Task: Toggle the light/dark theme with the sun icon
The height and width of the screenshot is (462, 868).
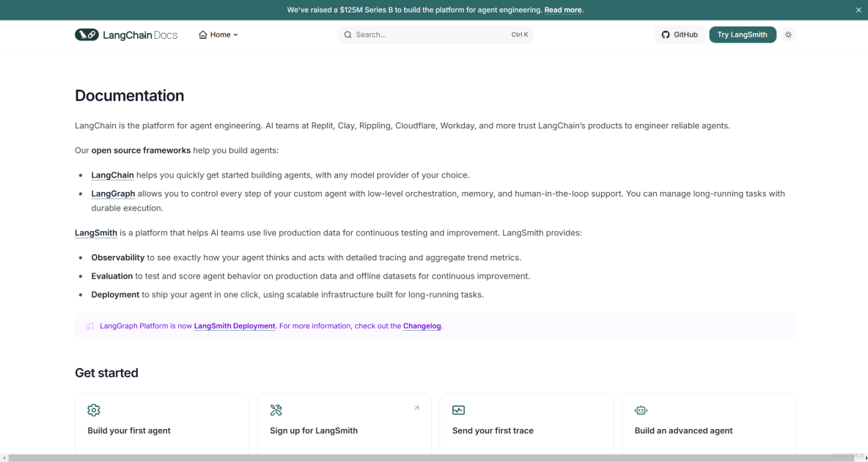Action: pyautogui.click(x=788, y=34)
